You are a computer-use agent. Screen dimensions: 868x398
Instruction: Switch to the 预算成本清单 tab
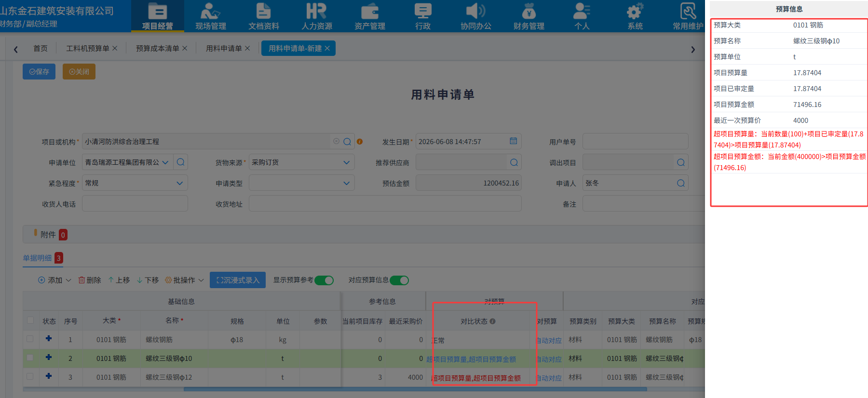(x=158, y=48)
